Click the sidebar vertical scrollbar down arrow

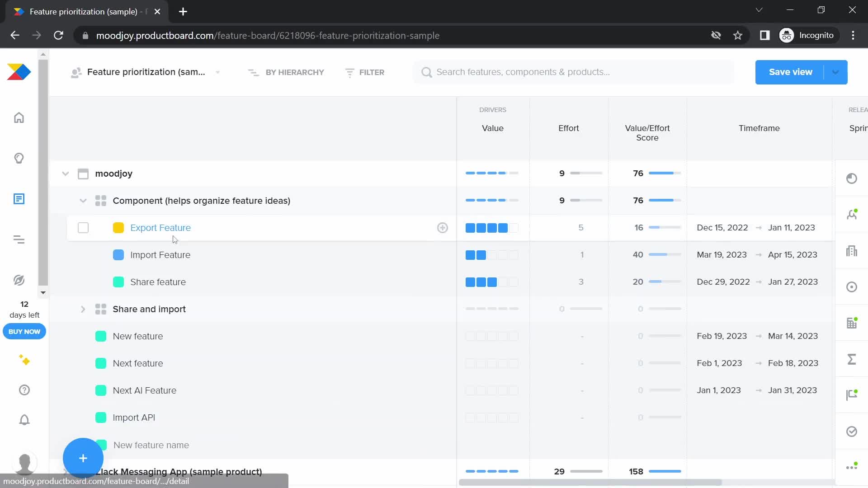click(43, 293)
